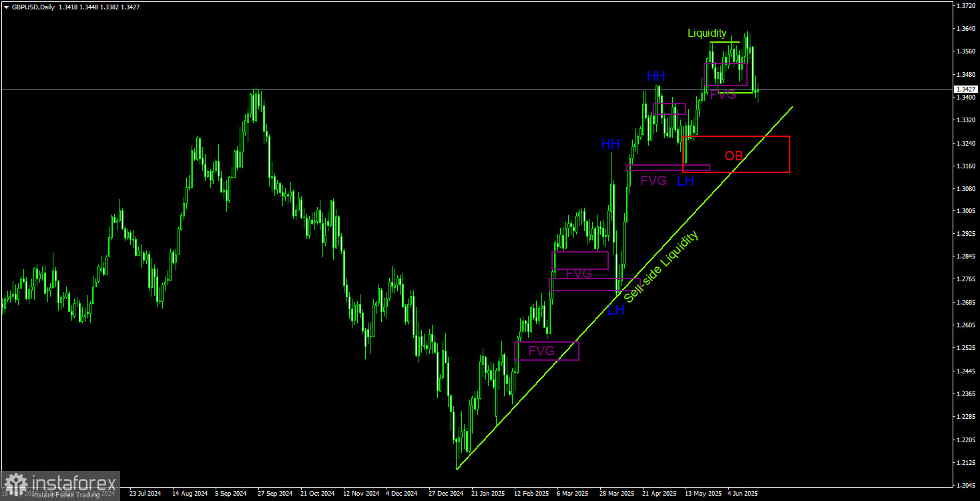
Task: Click the 28 Mar 2025 date label
Action: tap(616, 494)
